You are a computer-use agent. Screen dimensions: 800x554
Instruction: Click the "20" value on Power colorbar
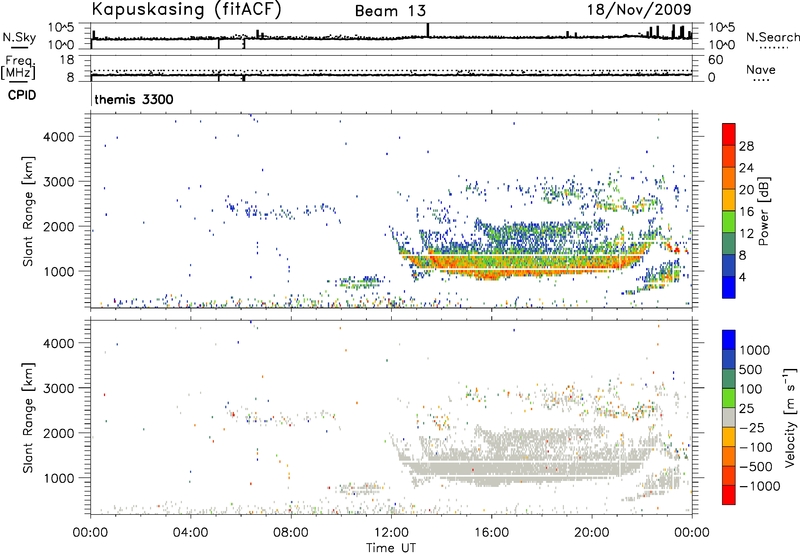[x=746, y=190]
